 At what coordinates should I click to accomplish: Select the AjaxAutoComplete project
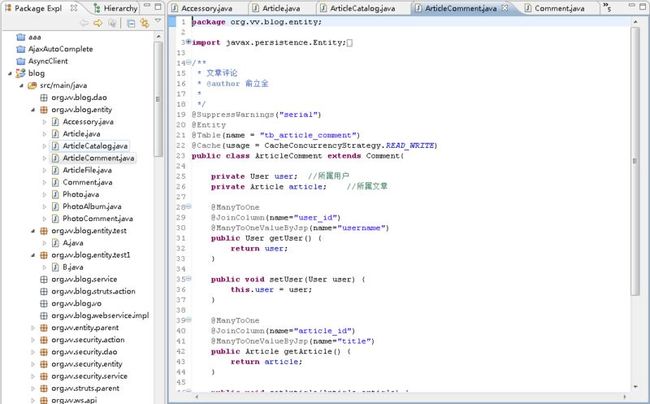point(61,49)
